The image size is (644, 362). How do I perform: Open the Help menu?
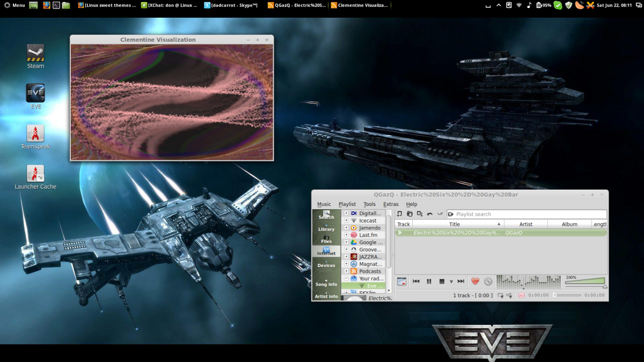pos(412,204)
